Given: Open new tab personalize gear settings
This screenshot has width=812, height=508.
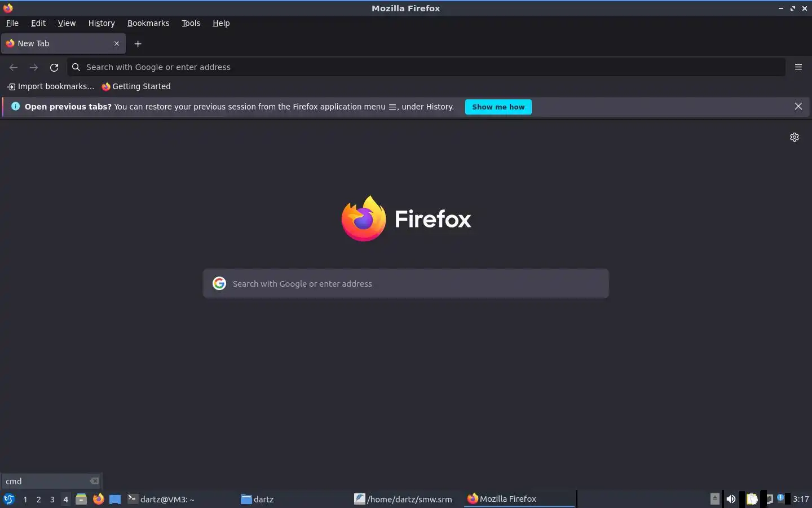Looking at the screenshot, I should pos(794,137).
